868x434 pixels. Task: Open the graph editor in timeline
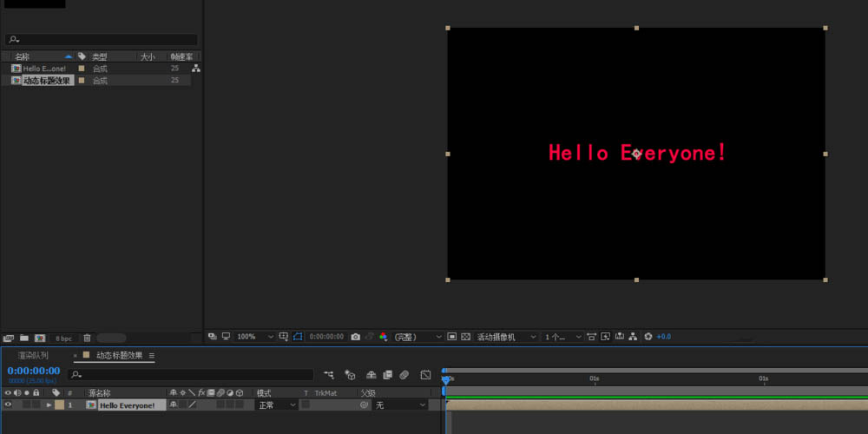click(425, 375)
